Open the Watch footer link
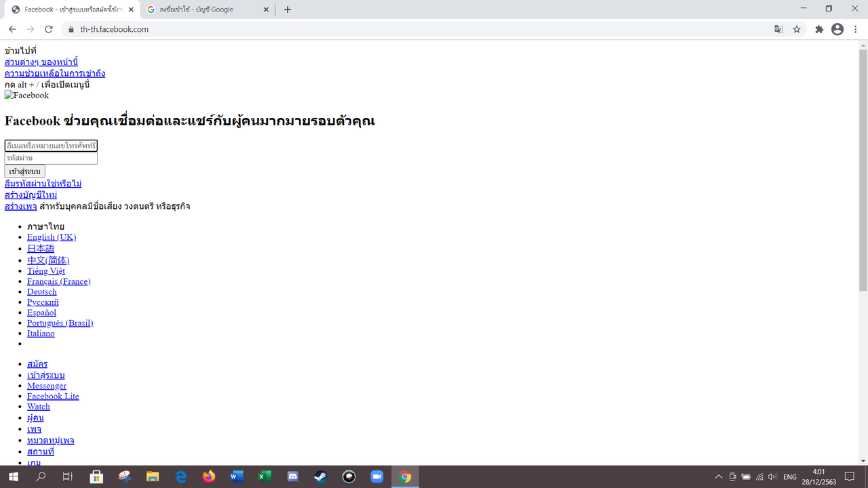 click(x=39, y=407)
